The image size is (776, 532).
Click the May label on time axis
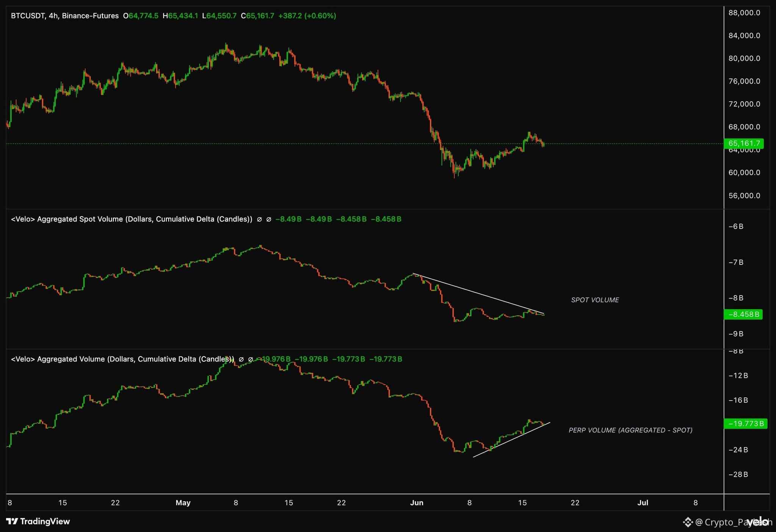pyautogui.click(x=183, y=503)
